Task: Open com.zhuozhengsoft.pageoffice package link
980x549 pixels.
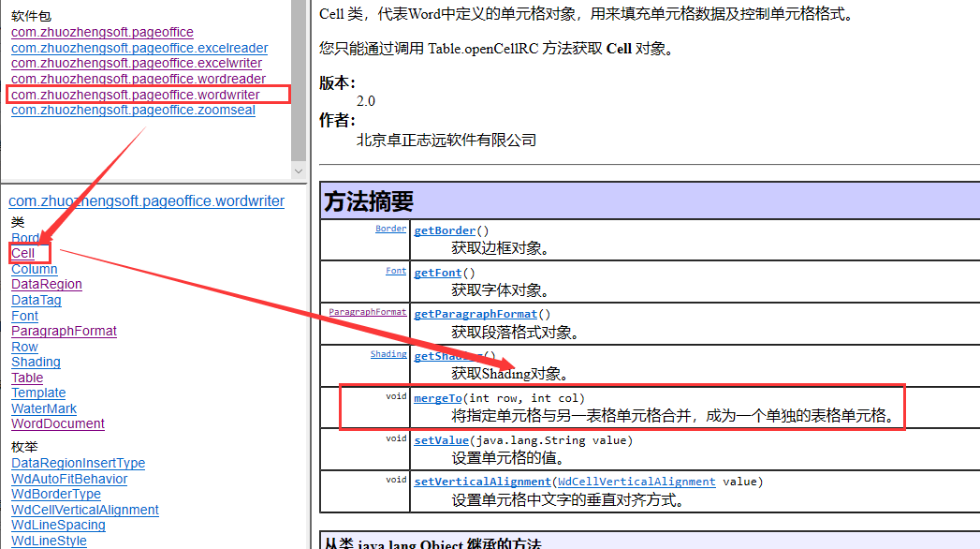Action: point(102,32)
